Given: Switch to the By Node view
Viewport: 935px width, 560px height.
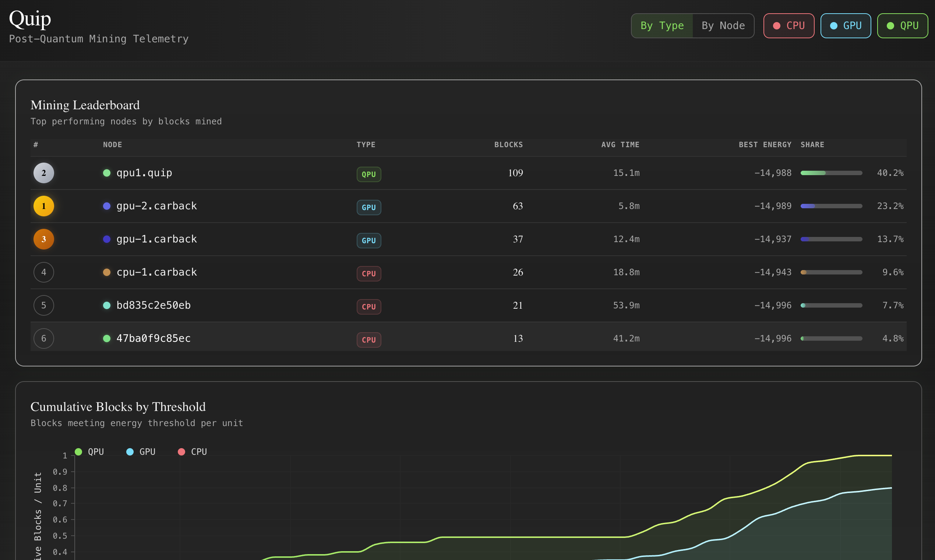Looking at the screenshot, I should [x=723, y=26].
